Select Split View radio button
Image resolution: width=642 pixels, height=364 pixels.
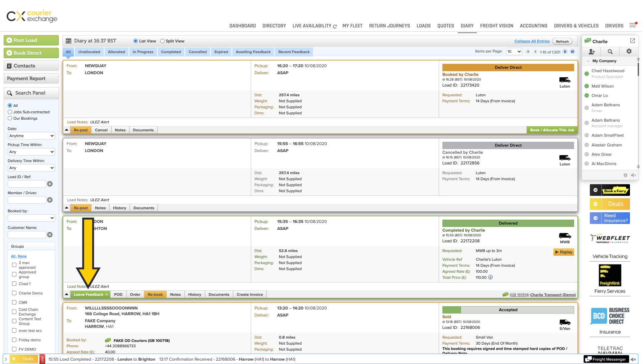[162, 41]
